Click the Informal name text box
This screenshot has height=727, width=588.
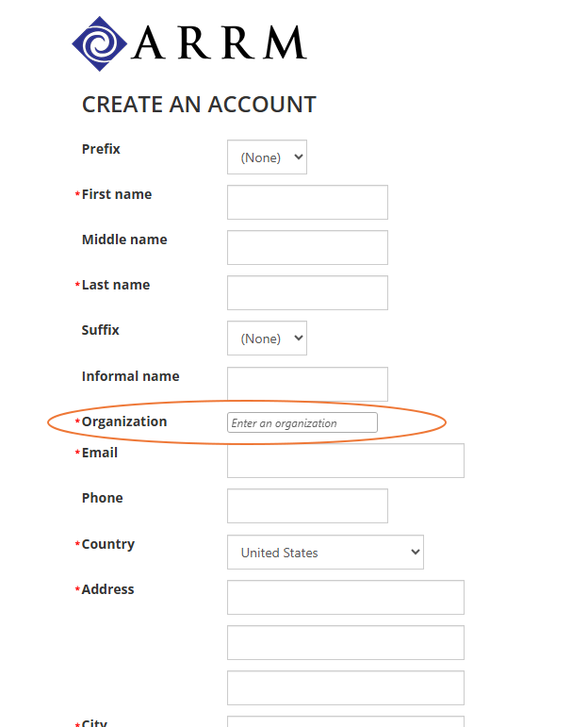click(x=307, y=384)
